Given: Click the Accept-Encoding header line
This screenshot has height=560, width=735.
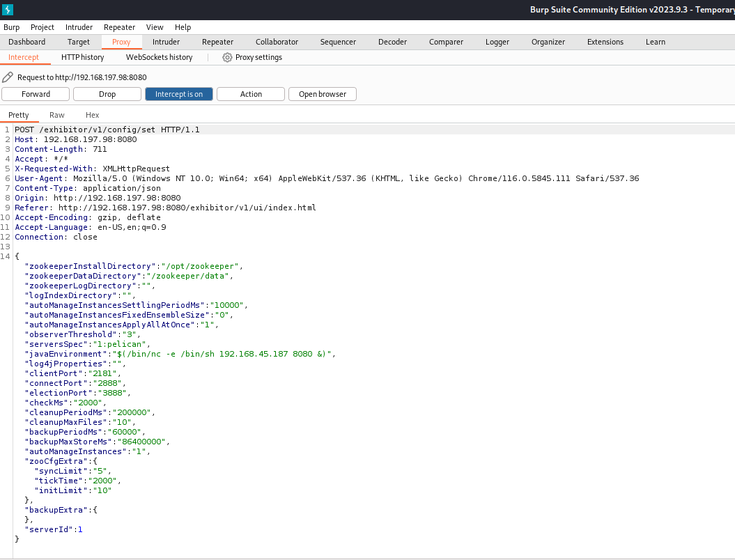Looking at the screenshot, I should 88,217.
